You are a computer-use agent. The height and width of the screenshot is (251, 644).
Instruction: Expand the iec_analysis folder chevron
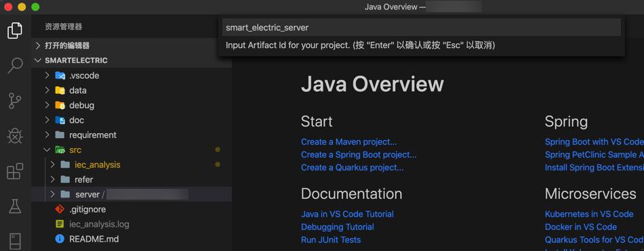pos(52,165)
